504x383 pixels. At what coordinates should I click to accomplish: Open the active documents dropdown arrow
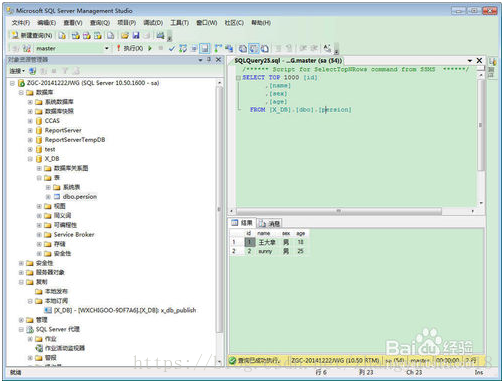point(470,61)
